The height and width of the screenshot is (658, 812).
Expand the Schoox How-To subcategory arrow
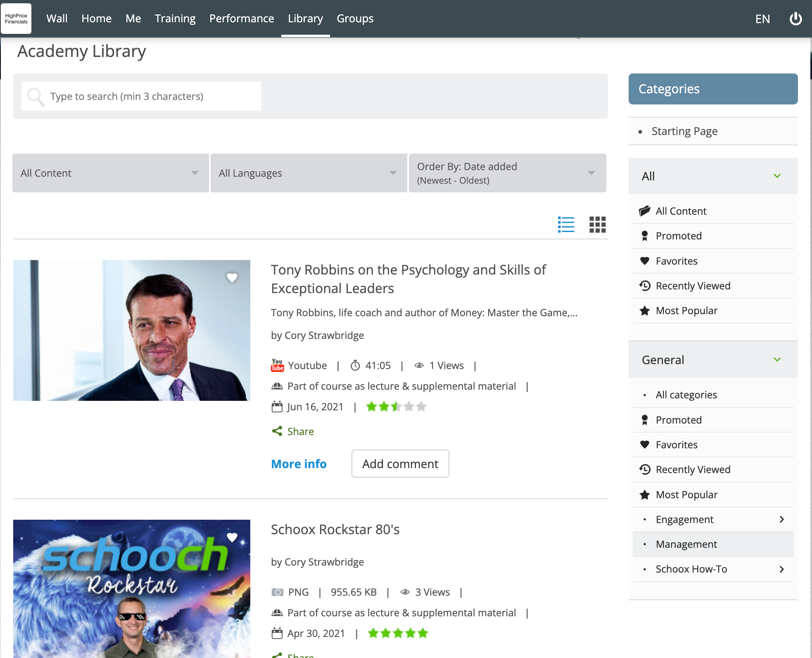781,569
